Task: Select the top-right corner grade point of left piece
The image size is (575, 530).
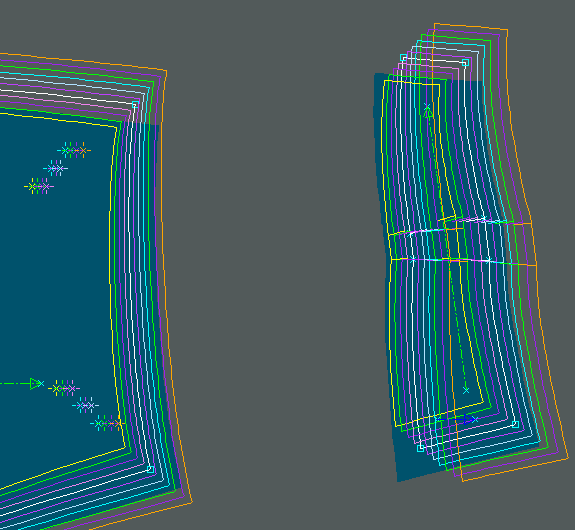Action: [135, 105]
